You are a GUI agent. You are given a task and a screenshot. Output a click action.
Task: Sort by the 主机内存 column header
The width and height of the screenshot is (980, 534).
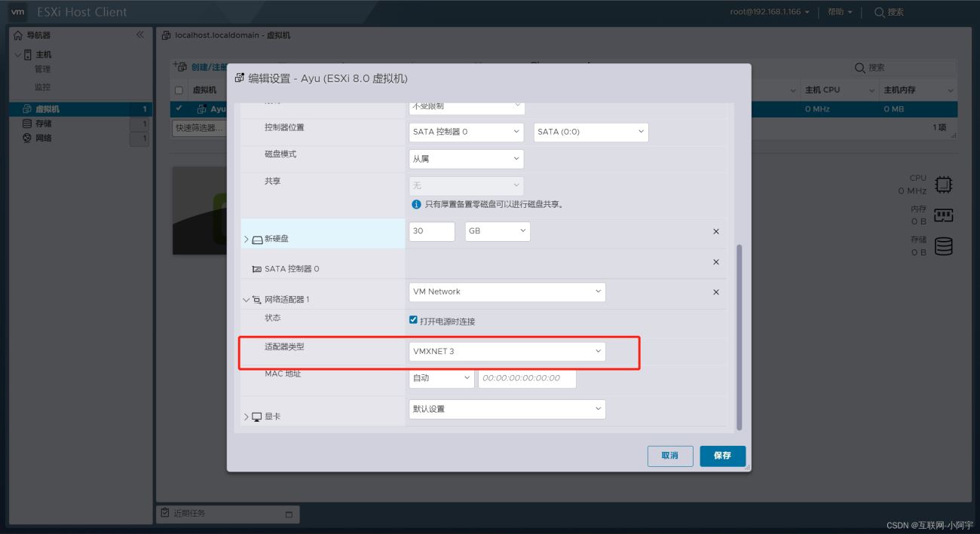(900, 90)
